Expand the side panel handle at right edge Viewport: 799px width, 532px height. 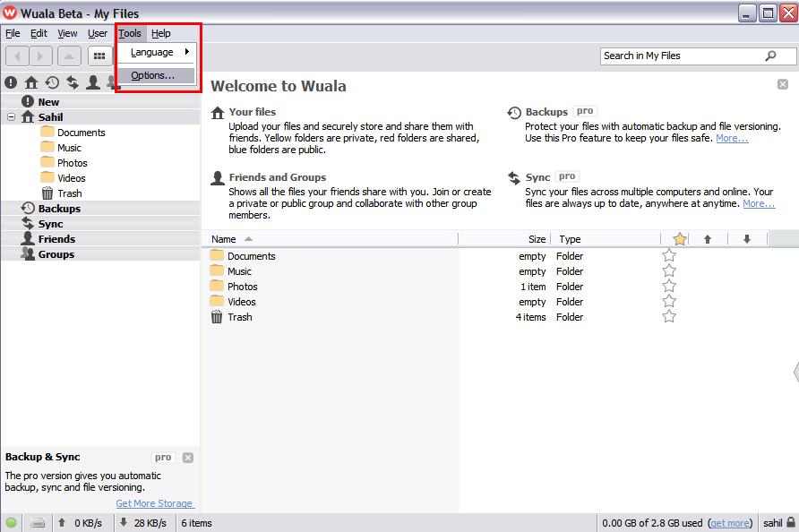click(x=796, y=372)
